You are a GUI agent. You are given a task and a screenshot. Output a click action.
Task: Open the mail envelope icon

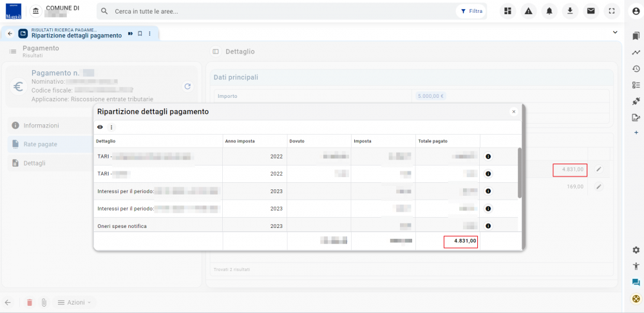[591, 11]
